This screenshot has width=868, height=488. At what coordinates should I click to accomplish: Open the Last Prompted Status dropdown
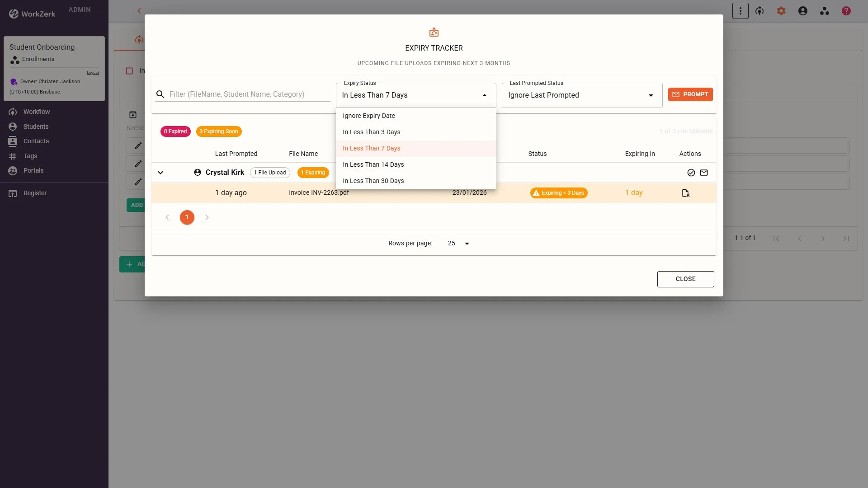pos(581,95)
